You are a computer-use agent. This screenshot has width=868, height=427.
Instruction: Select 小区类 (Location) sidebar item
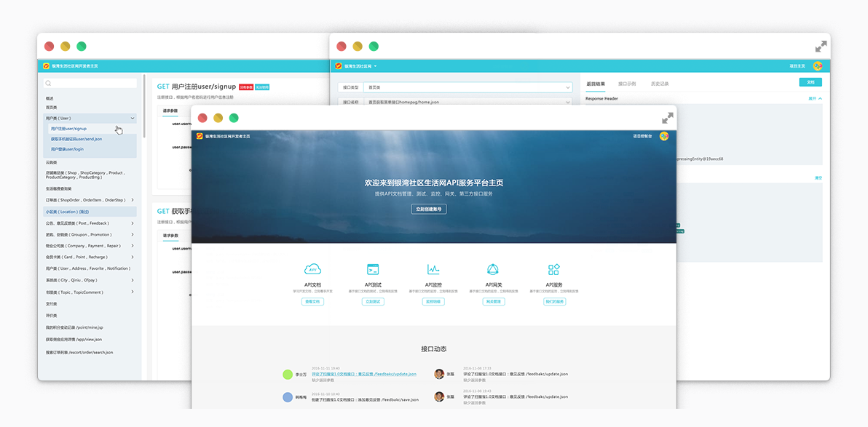(90, 211)
